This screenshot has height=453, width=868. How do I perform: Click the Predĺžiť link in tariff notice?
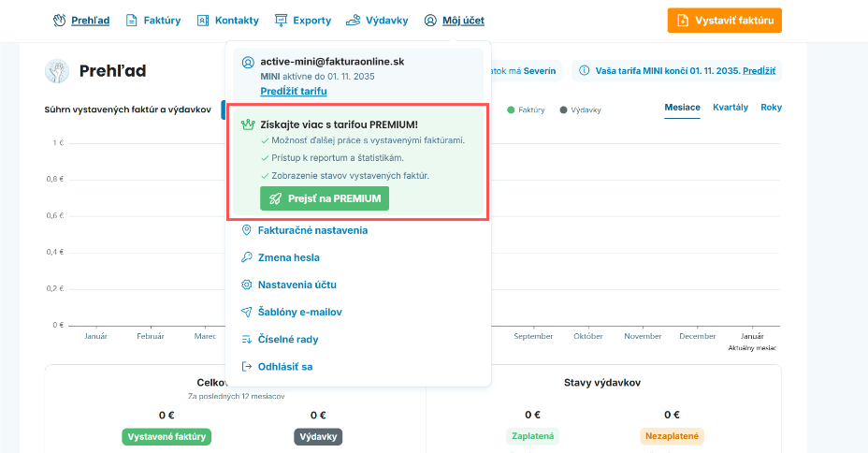(759, 71)
